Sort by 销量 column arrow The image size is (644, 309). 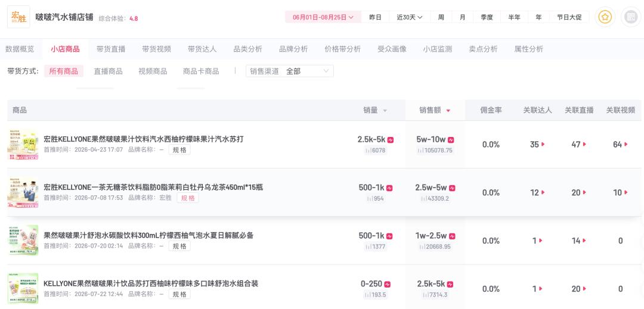coord(385,111)
